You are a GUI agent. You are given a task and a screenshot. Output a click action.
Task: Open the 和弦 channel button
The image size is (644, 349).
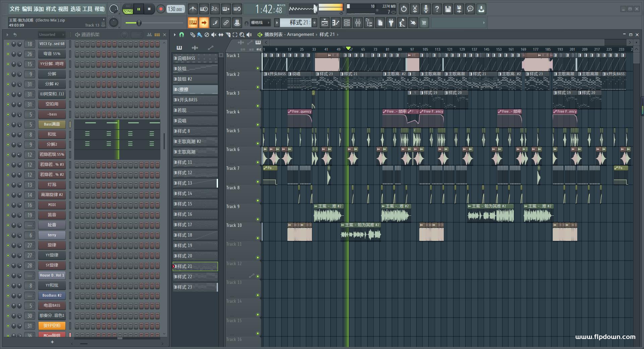52,134
